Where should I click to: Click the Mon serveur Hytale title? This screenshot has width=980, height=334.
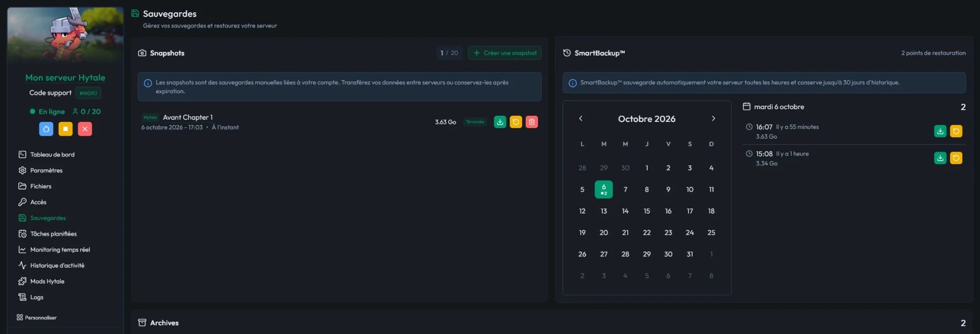click(x=65, y=78)
